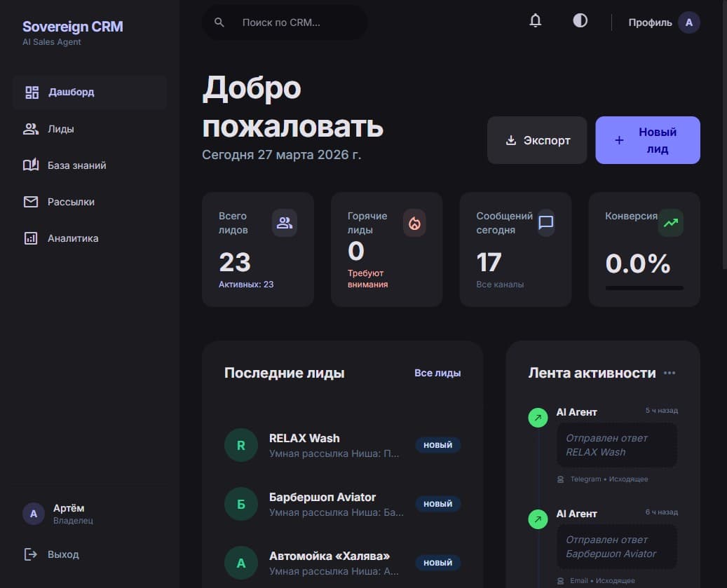This screenshot has width=727, height=588.
Task: Click the bot icon beside Telegram • Исходящее
Action: tap(561, 479)
